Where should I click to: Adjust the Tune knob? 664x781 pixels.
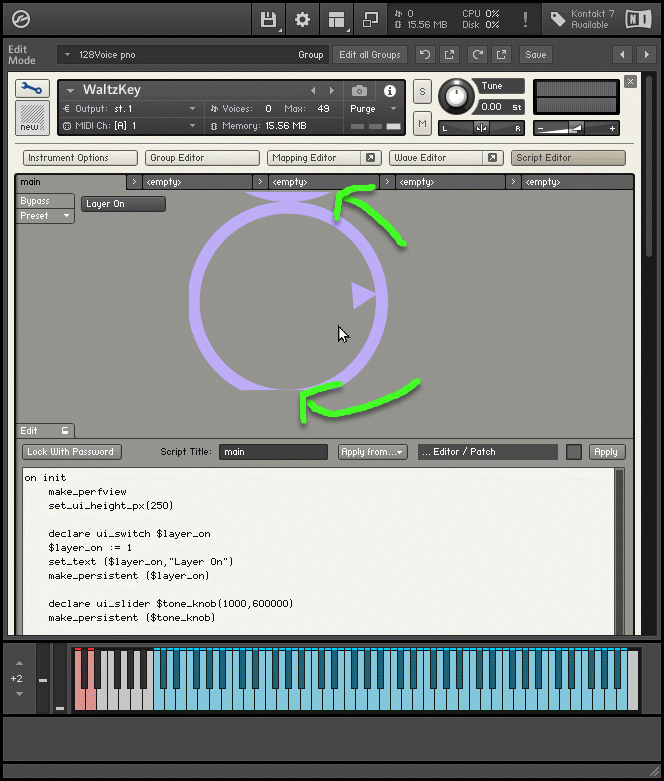pos(456,96)
